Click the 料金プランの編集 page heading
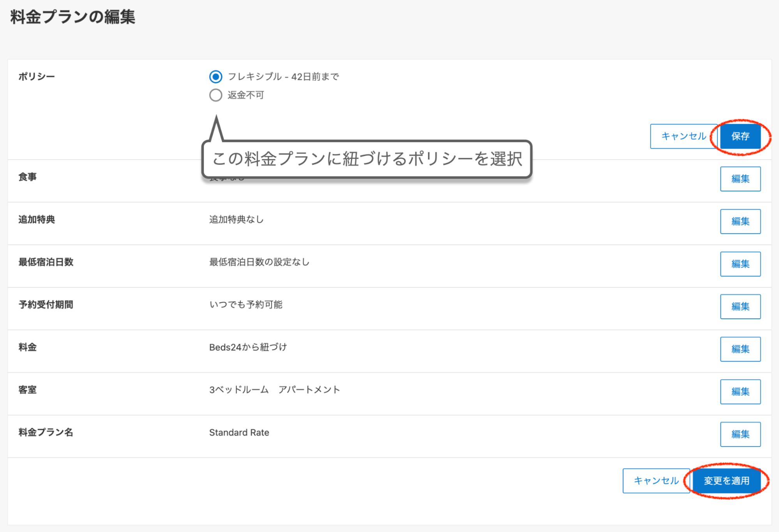 72,17
